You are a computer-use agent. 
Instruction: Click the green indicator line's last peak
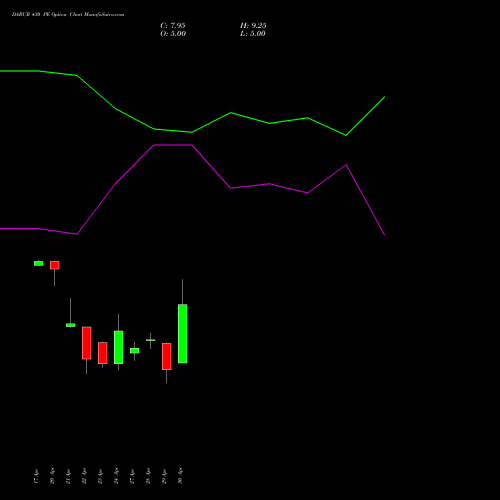pos(385,97)
